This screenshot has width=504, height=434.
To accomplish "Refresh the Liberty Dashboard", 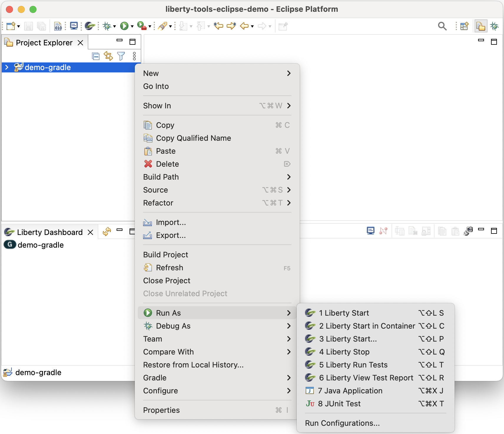I will coord(107,232).
